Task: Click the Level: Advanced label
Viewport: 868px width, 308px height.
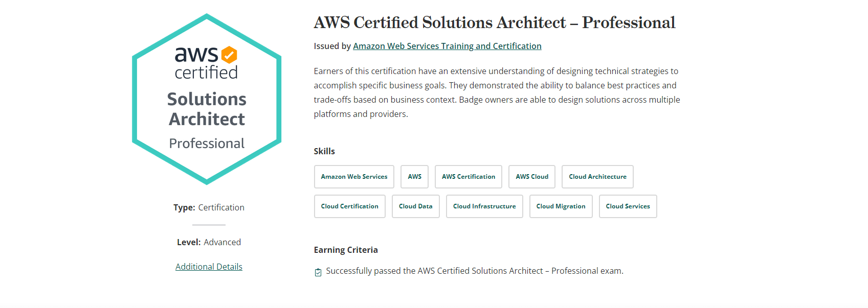Action: pos(209,242)
